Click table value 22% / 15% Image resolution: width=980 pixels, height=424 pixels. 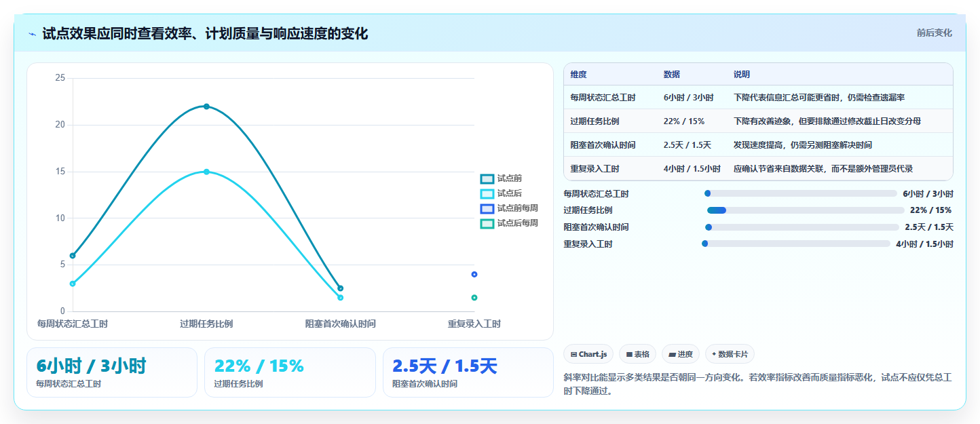point(684,121)
